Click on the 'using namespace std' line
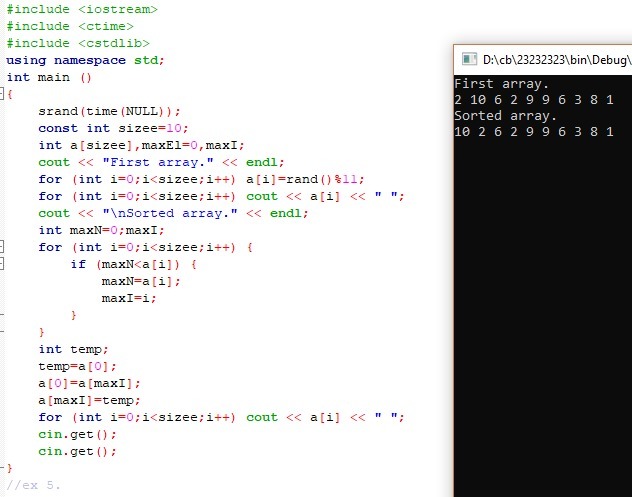The height and width of the screenshot is (497, 632). click(85, 60)
